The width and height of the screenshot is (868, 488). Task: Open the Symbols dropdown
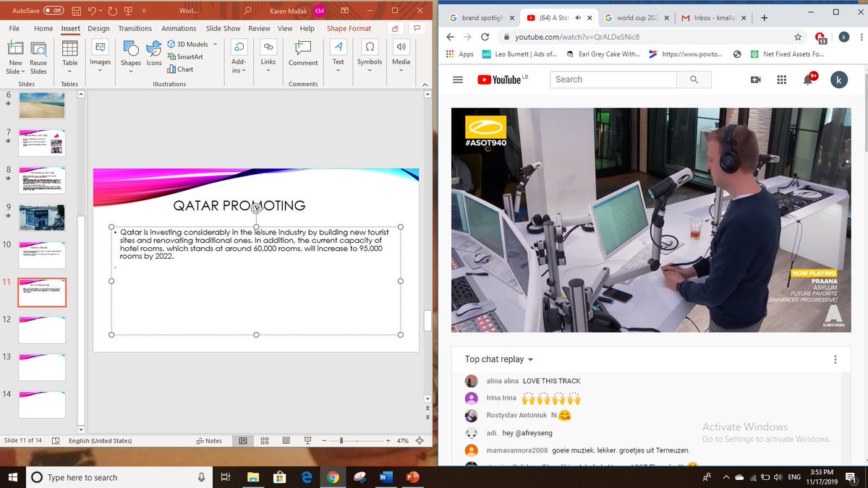(370, 58)
